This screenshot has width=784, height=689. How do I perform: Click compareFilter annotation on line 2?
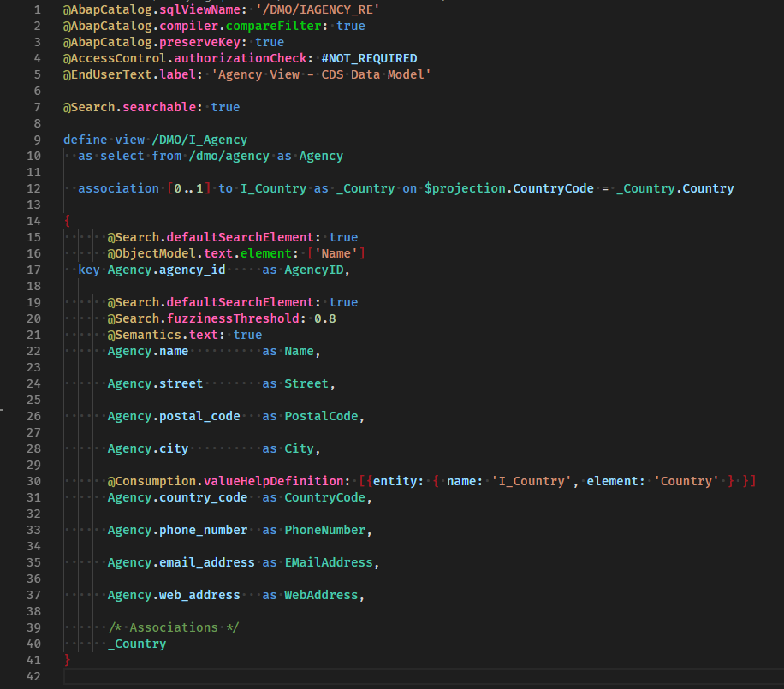tap(273, 26)
